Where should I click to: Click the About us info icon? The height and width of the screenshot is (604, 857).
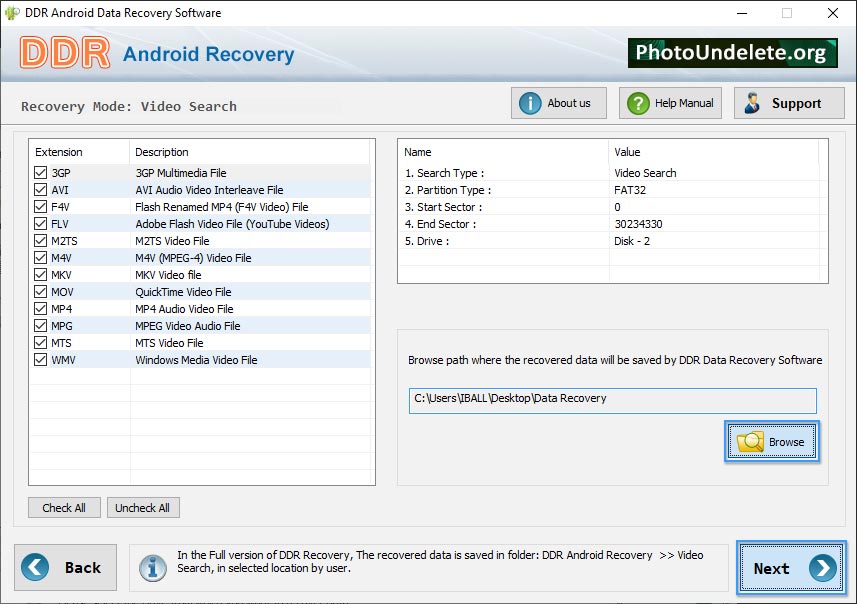point(530,103)
